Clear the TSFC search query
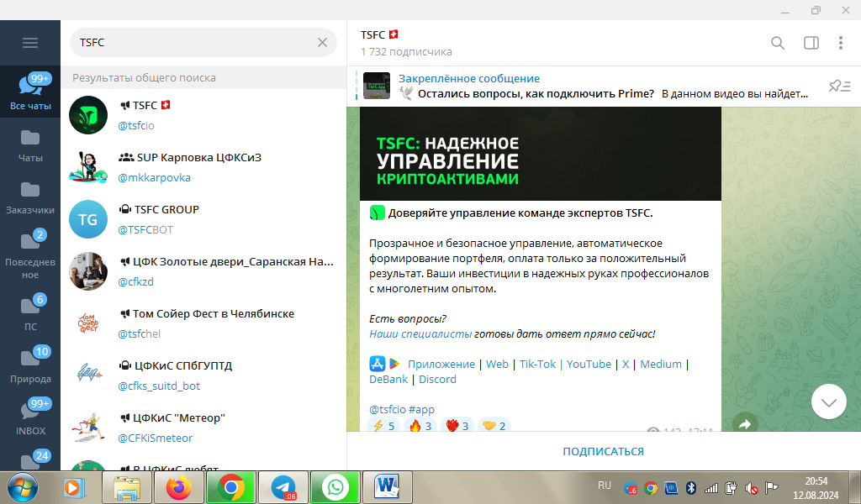861x504 pixels. (322, 42)
